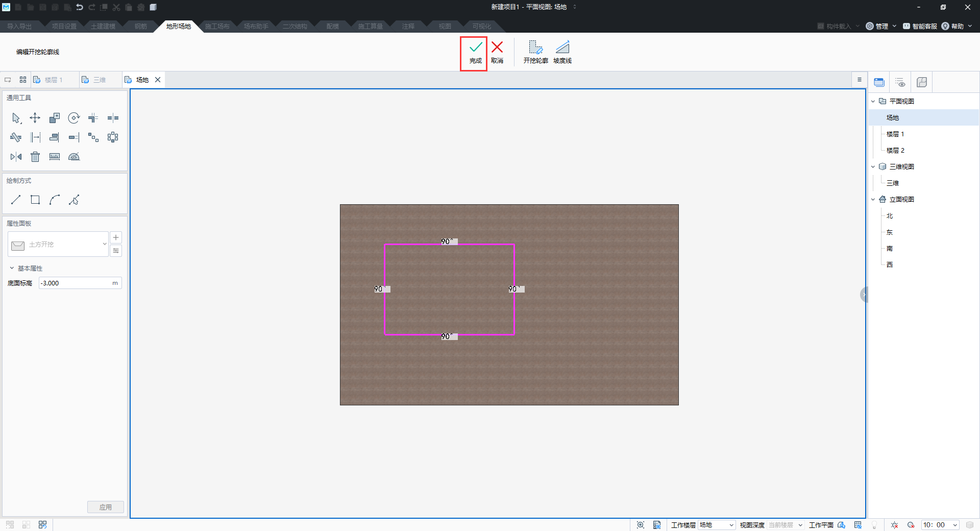Select the Mirror tool icon
This screenshot has width=980, height=531.
pyautogui.click(x=16, y=157)
